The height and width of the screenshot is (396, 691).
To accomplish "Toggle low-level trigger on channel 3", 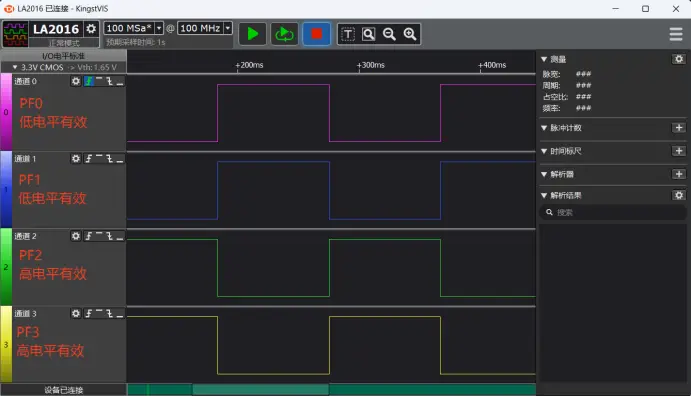I will click(x=119, y=314).
